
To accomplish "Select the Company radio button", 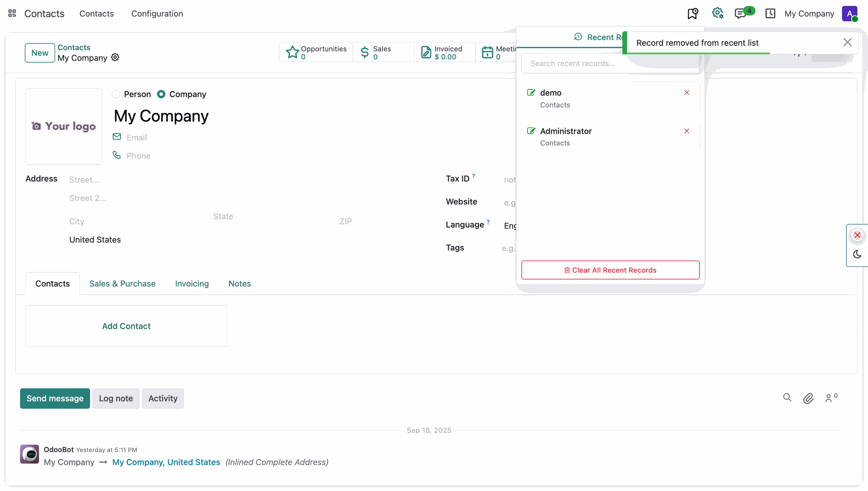I will coord(161,94).
